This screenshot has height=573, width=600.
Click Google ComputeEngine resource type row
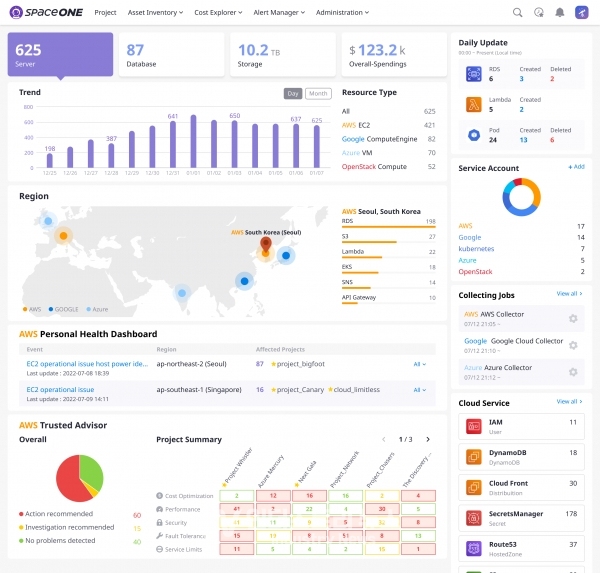tap(388, 139)
